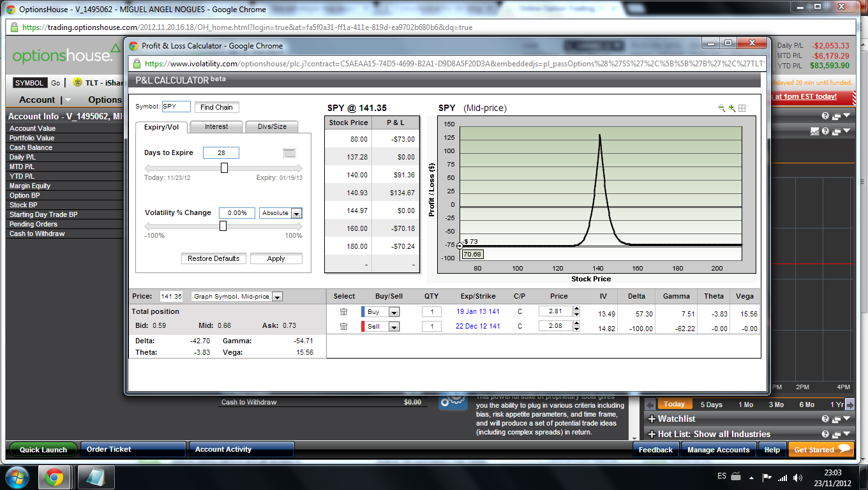Remove the Sell 22 Dec 12 141 leg
The height and width of the screenshot is (490, 868).
(343, 327)
